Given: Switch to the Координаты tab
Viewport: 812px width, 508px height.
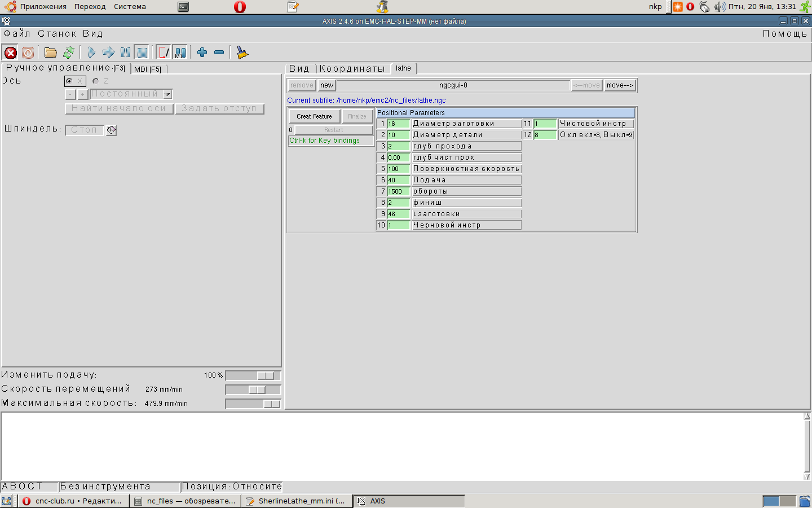Looking at the screenshot, I should point(352,69).
